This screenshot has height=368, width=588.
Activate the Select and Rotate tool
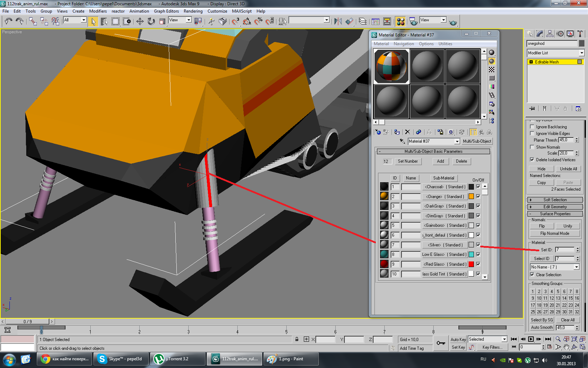click(151, 21)
